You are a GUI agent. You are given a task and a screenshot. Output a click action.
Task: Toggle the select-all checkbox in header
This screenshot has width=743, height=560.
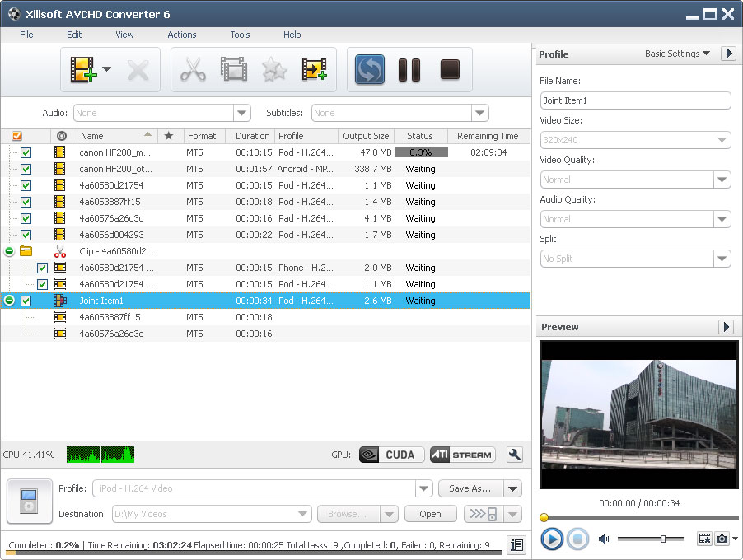pyautogui.click(x=17, y=136)
